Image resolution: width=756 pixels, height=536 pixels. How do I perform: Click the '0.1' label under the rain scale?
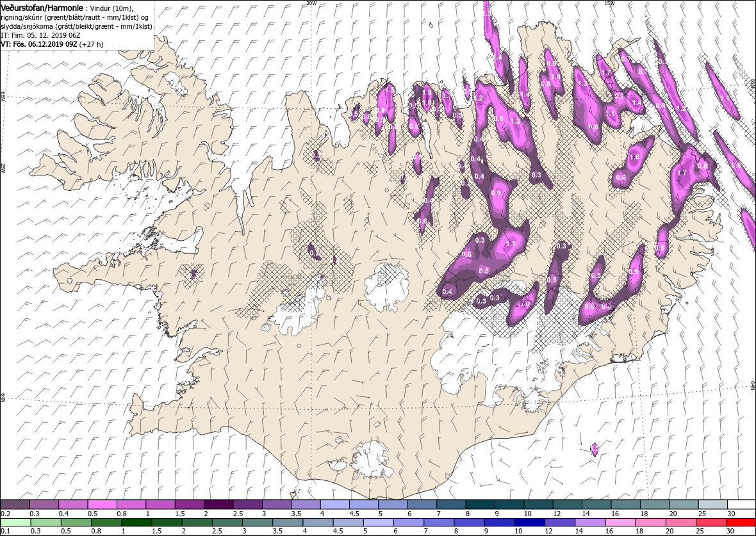coord(6,531)
